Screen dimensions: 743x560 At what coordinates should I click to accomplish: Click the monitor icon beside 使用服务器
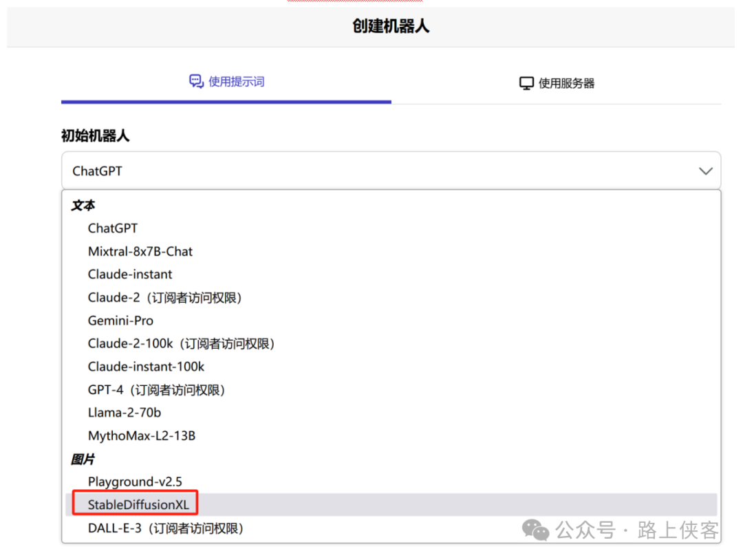526,83
